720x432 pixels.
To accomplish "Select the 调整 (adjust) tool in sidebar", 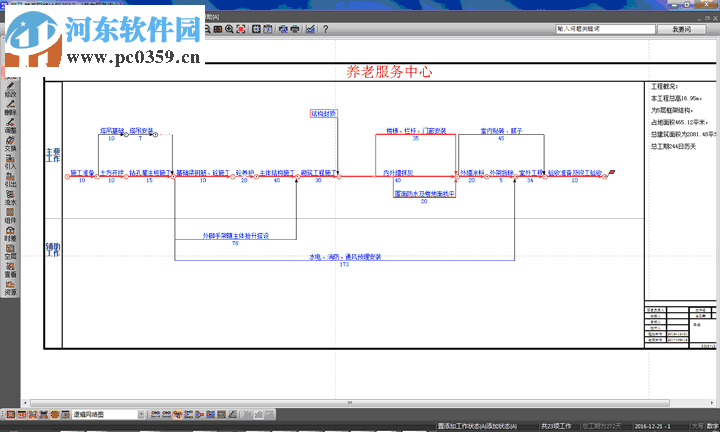I will (x=10, y=125).
